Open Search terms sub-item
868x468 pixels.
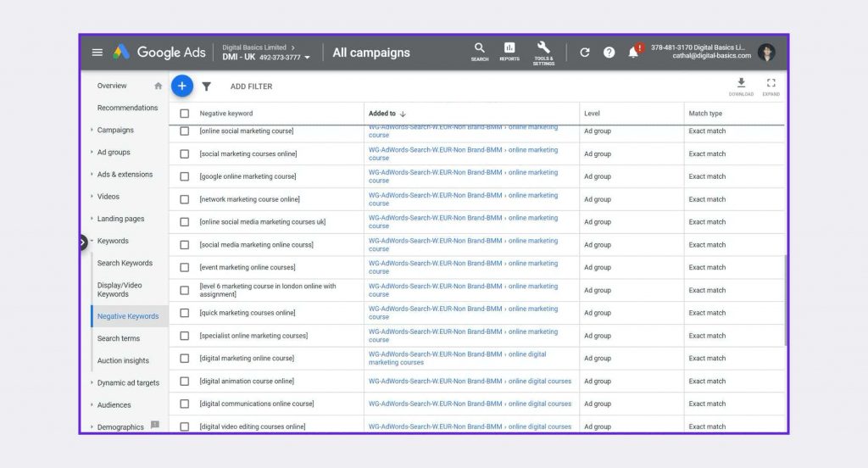click(x=119, y=338)
